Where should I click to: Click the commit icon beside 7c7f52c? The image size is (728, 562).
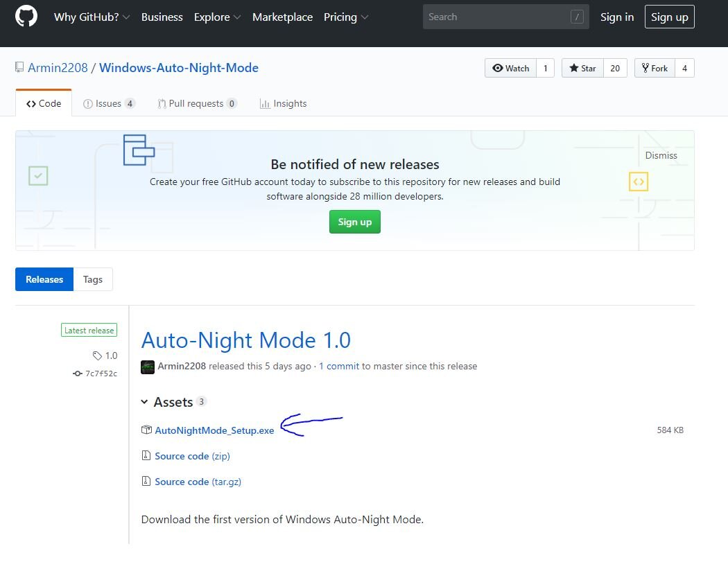[78, 374]
